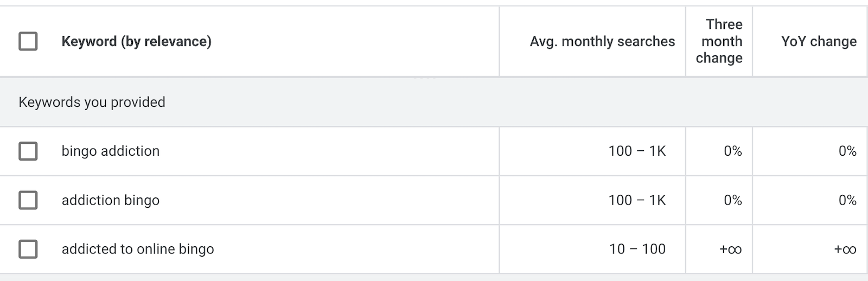Image resolution: width=868 pixels, height=281 pixels.
Task: Click the YoY +∞ value for online bingo
Action: 845,250
